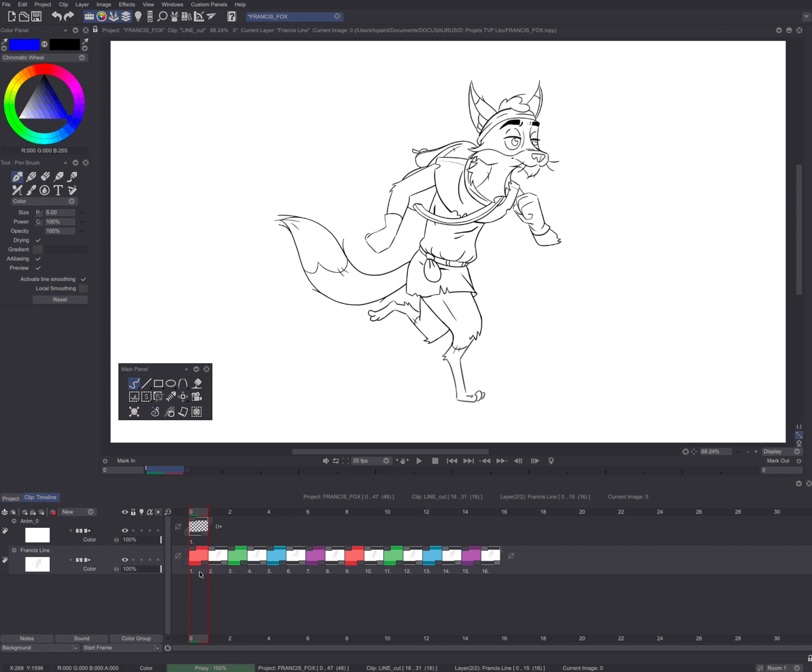Open the Effects menu
Viewport: 812px width, 672px height.
click(127, 4)
